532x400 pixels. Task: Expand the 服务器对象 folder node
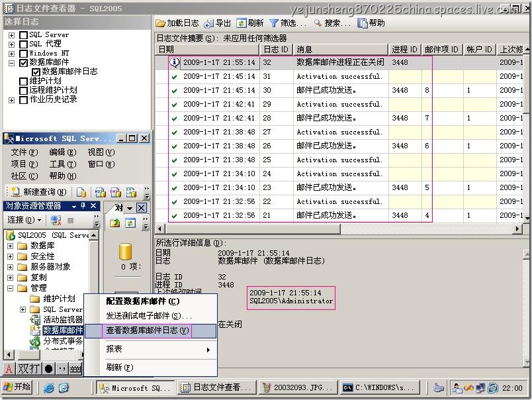(x=10, y=267)
